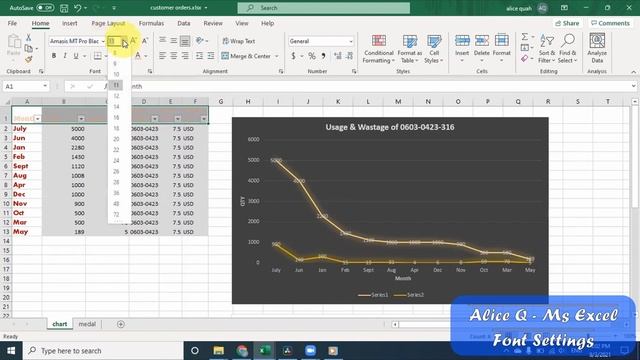Click the Clear eraser icon
The image size is (640, 360).
(x=525, y=59)
